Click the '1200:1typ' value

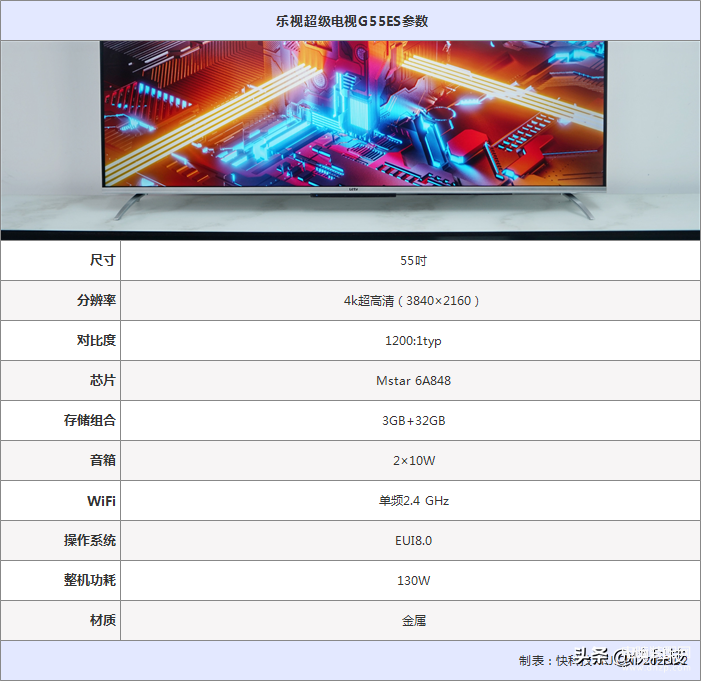[x=413, y=341]
